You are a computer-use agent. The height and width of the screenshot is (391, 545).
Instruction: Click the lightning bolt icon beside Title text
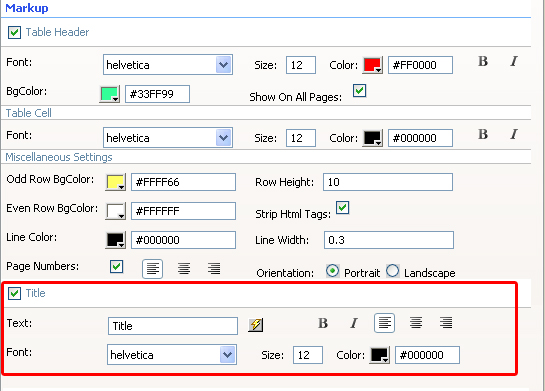tap(255, 325)
